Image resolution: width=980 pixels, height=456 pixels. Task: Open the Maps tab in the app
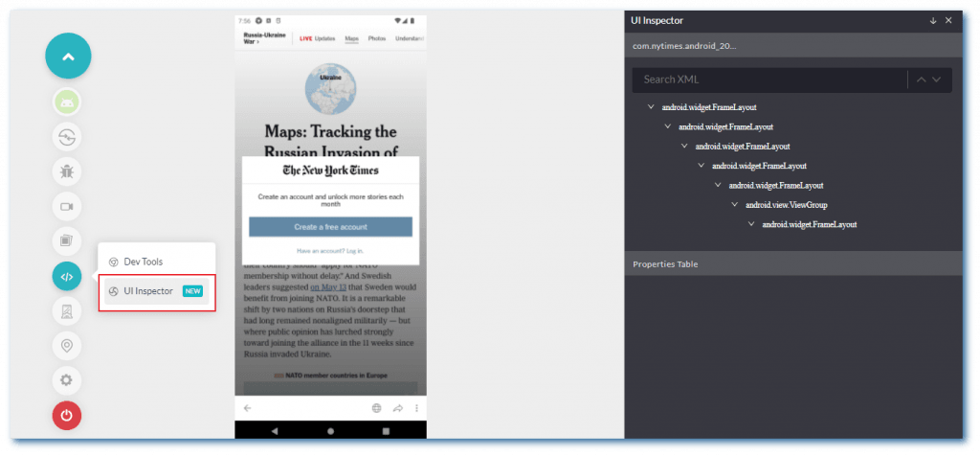click(x=351, y=38)
